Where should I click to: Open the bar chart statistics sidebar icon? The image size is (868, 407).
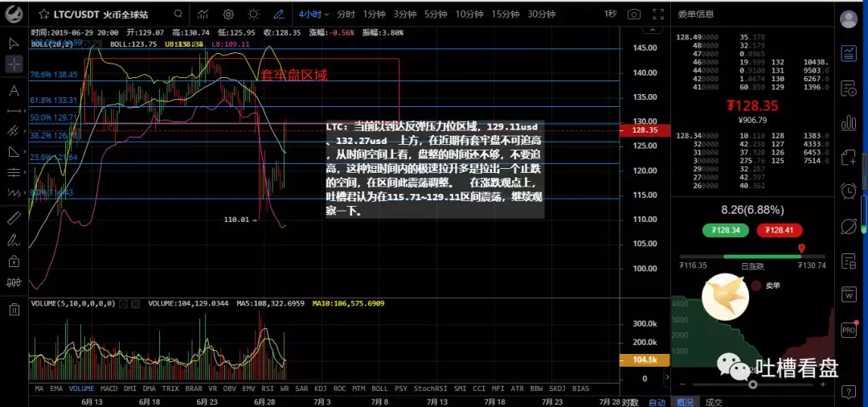pos(849,122)
